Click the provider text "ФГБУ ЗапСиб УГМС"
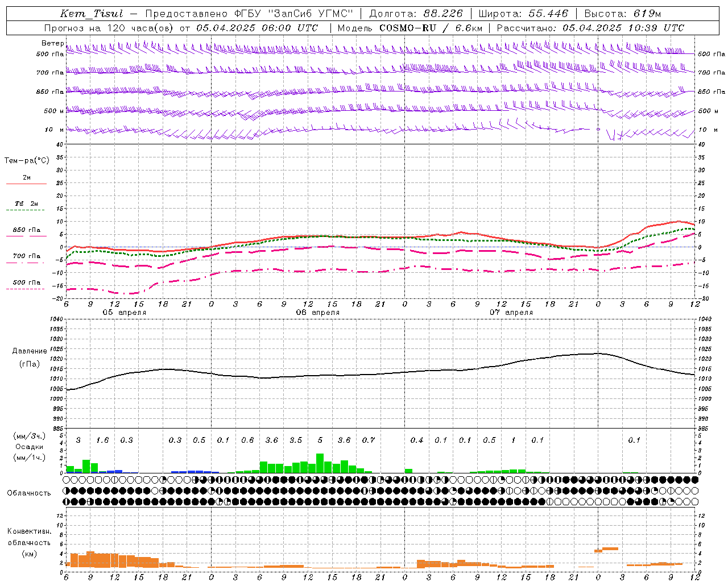The width and height of the screenshot is (728, 582). [x=293, y=14]
